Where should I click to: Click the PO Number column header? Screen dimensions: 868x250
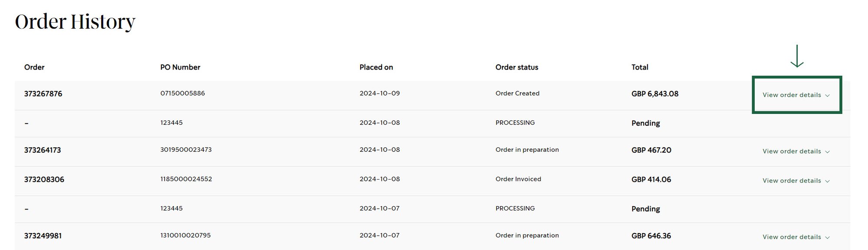pyautogui.click(x=180, y=67)
